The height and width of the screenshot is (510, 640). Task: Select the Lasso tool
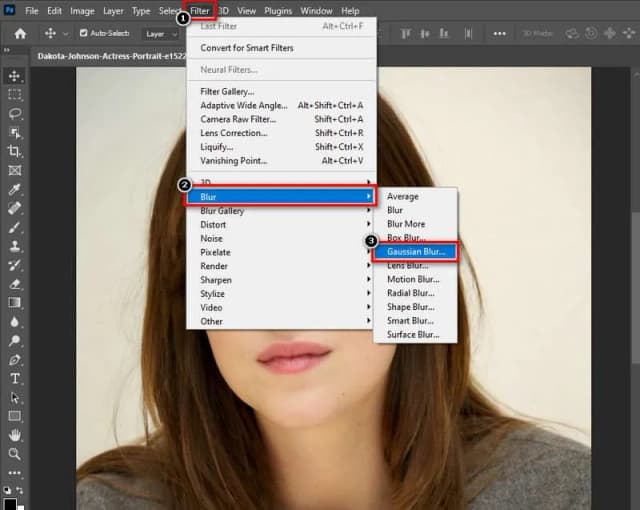pos(15,113)
